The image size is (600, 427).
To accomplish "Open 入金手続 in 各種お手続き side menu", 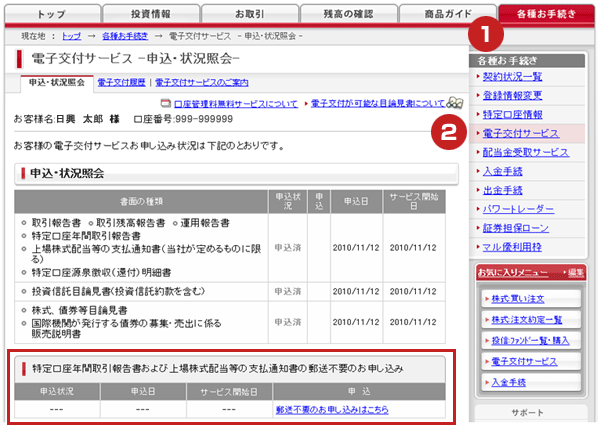I will coord(502,171).
